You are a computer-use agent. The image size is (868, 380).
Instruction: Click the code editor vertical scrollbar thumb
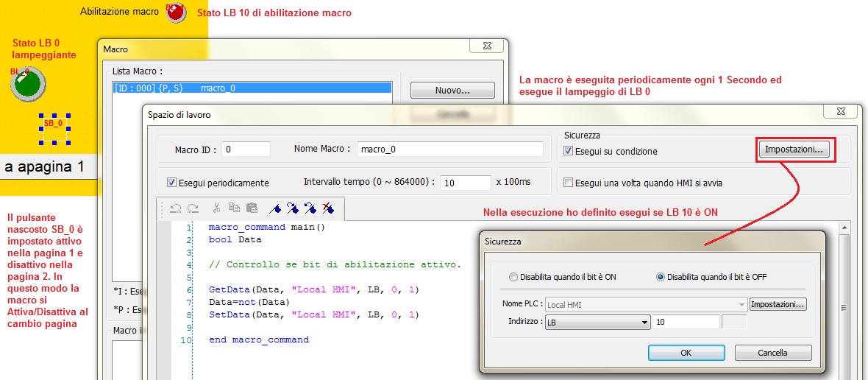click(x=844, y=308)
